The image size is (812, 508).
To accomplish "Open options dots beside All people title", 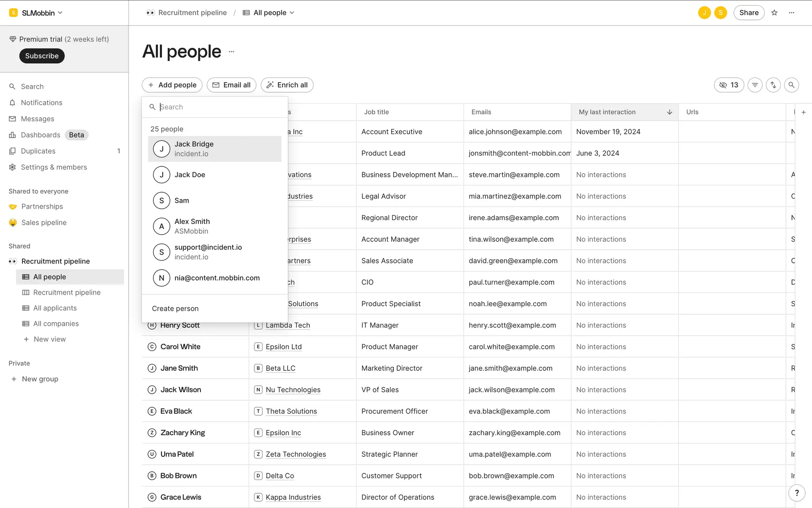I will [231, 52].
